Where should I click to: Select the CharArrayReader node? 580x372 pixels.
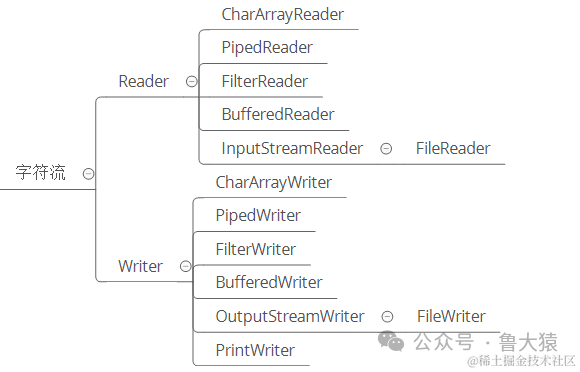[x=283, y=15]
